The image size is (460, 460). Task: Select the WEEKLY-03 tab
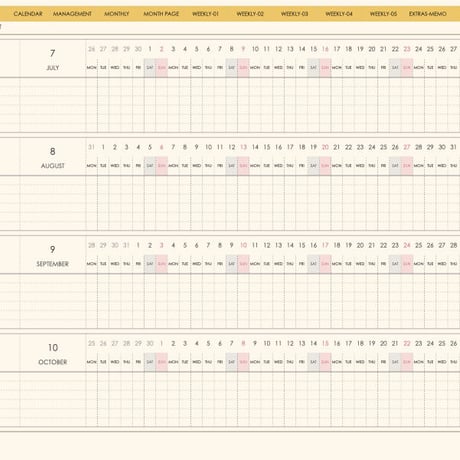pos(294,14)
